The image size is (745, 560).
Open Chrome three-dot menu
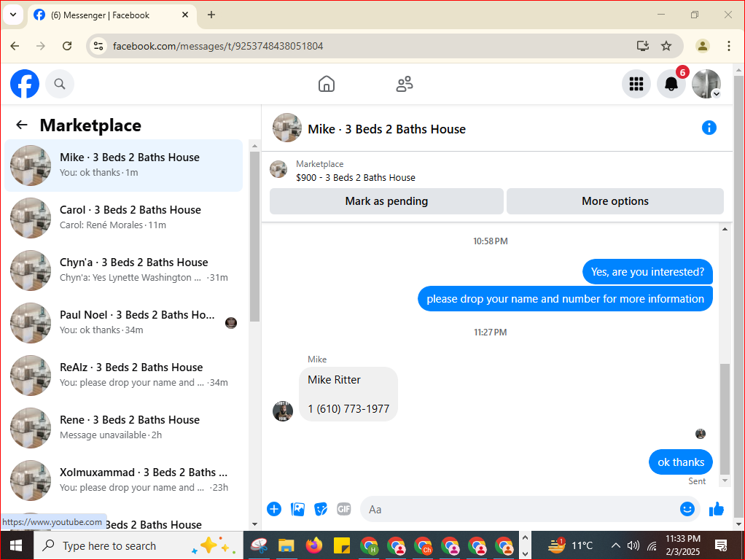728,46
